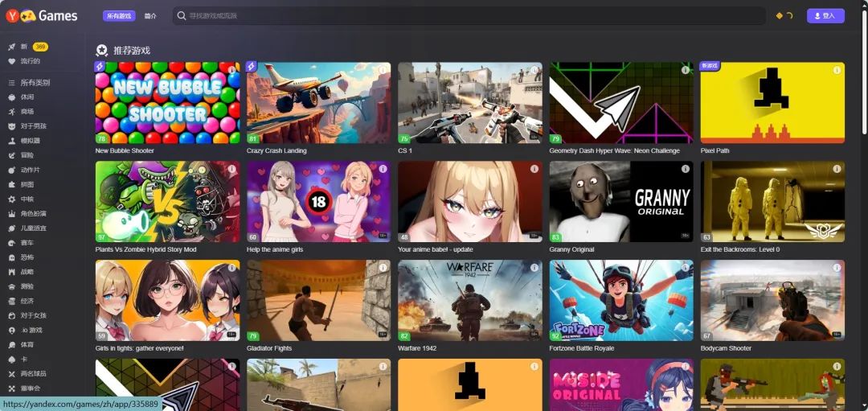Click the Geometry Dash Hyper Wave title link
The height and width of the screenshot is (411, 868).
(x=615, y=150)
